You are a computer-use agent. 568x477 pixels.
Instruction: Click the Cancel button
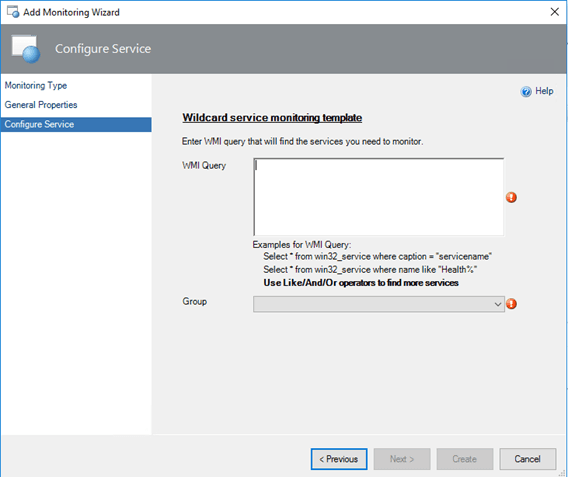coord(528,459)
